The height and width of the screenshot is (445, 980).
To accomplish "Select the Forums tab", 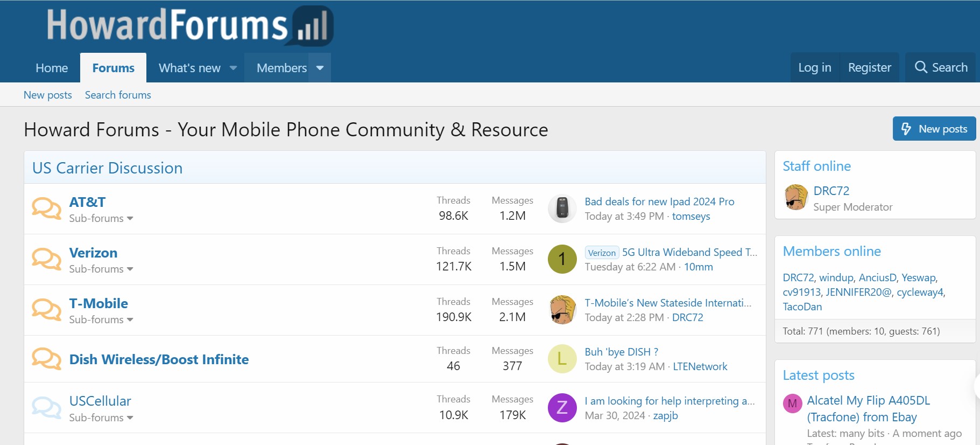I will 113,68.
